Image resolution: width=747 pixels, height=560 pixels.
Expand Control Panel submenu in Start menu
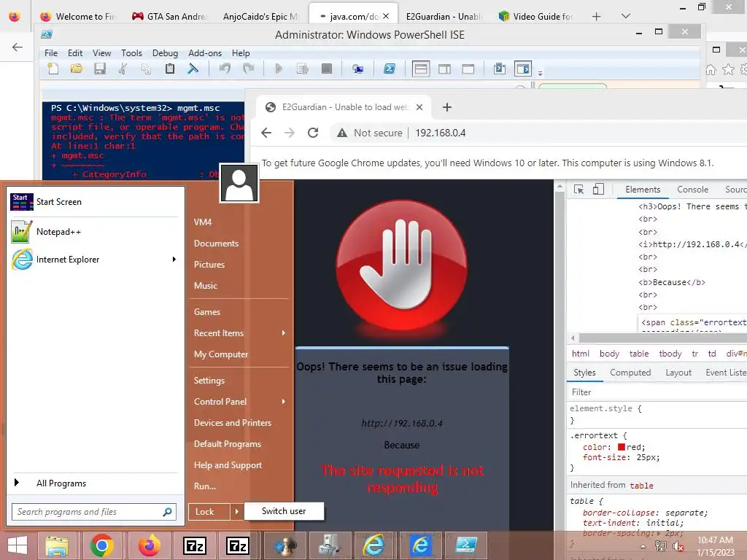[x=284, y=402]
